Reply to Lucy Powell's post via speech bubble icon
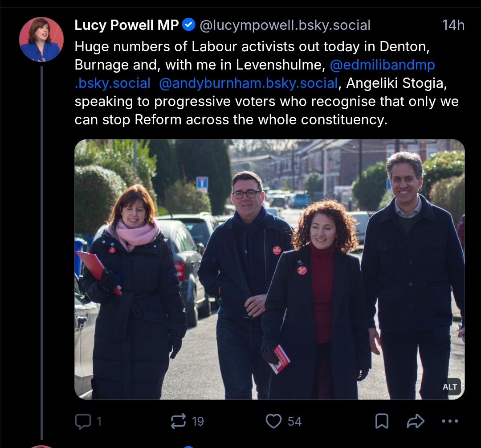 pos(83,421)
